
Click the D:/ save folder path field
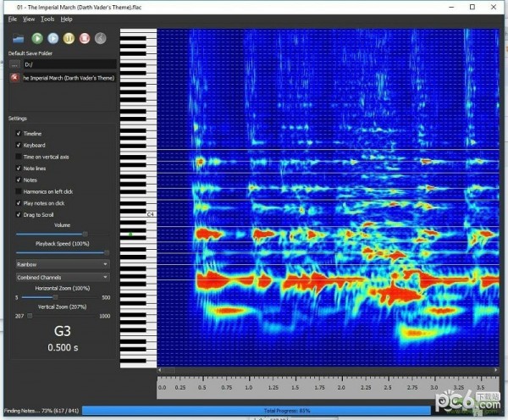point(69,64)
